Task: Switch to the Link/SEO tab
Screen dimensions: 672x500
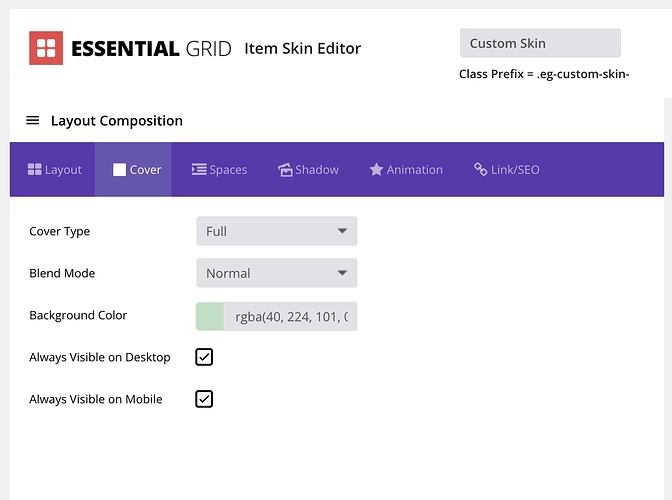Action: click(506, 169)
